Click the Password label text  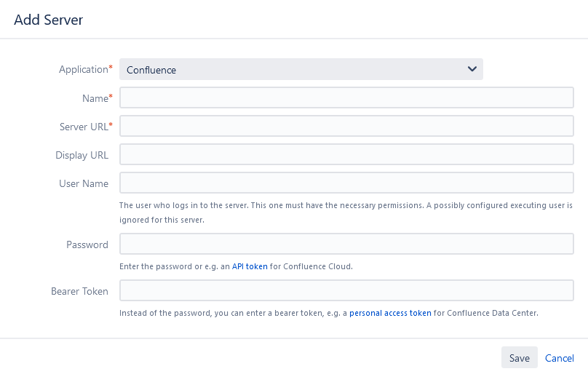(87, 244)
